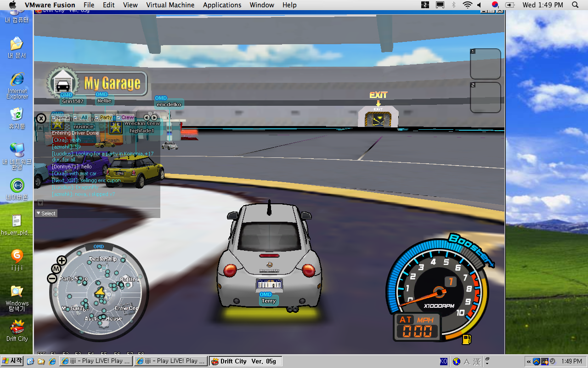Open the 내 컴퓨터 desktop icon
Viewport: 588px width, 368px height.
(x=17, y=16)
